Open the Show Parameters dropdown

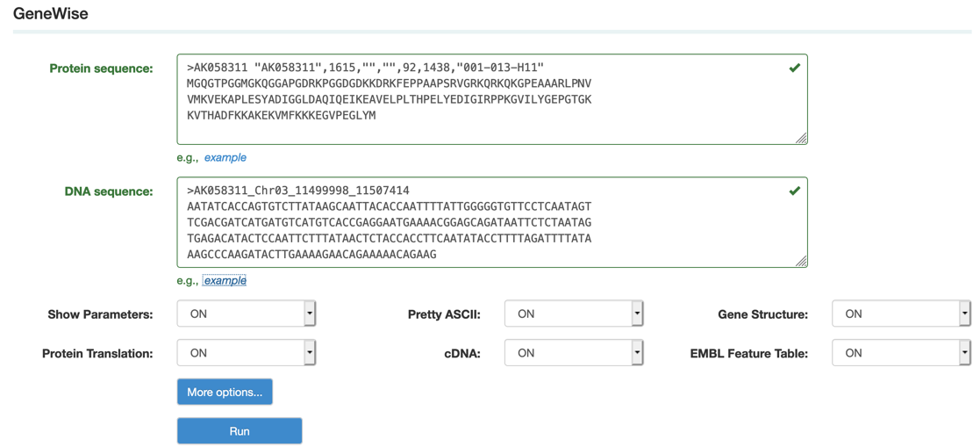247,314
